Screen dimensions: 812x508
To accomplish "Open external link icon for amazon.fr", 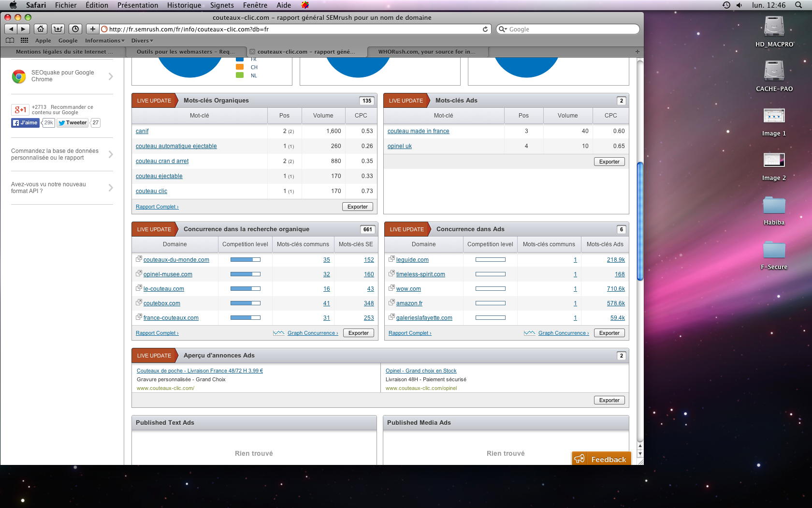I will 391,302.
